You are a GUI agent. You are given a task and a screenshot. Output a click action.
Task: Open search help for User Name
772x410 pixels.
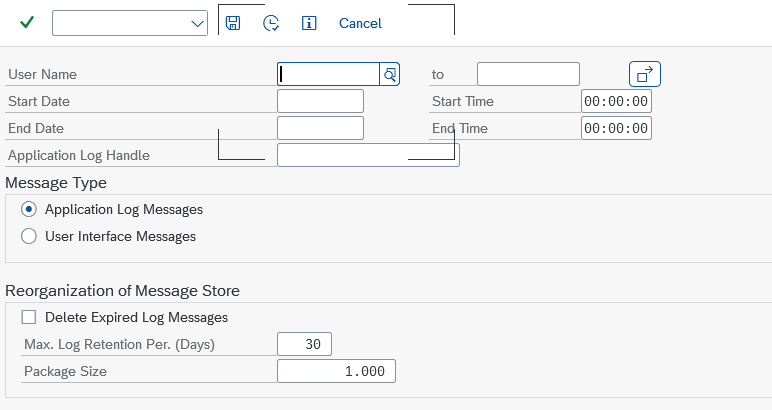point(390,74)
